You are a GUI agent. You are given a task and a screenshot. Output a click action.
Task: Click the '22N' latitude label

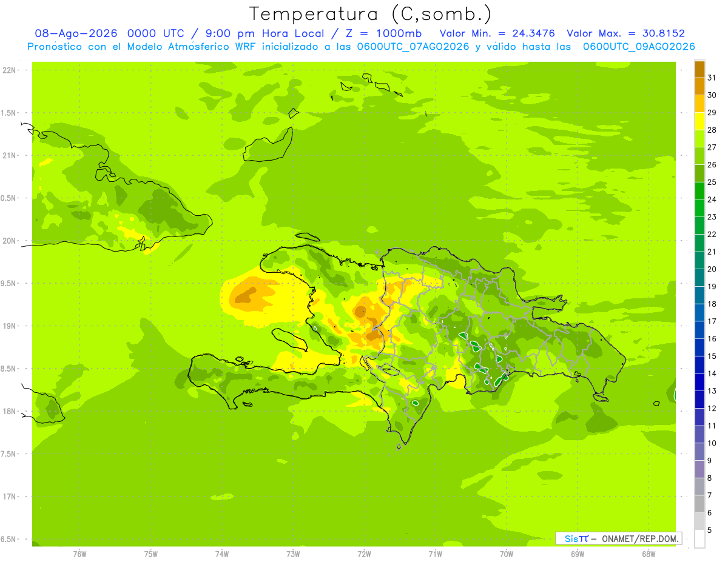click(x=9, y=70)
